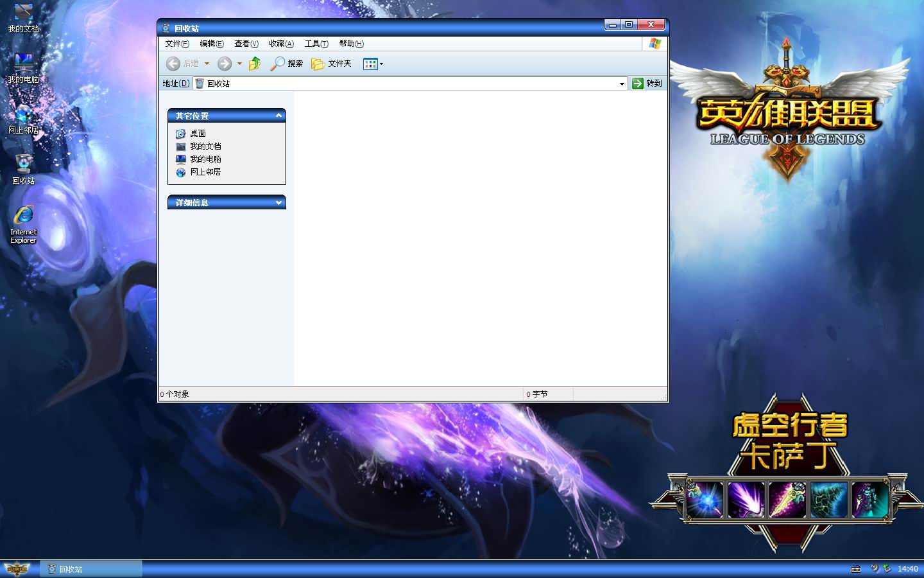This screenshot has width=924, height=578.
Task: Click the views layout icon
Action: pyautogui.click(x=370, y=64)
